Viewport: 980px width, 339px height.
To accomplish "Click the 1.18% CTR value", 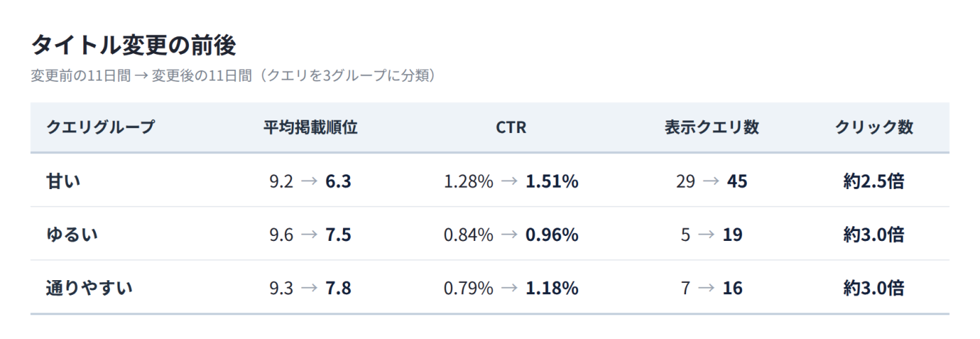I will (x=552, y=288).
